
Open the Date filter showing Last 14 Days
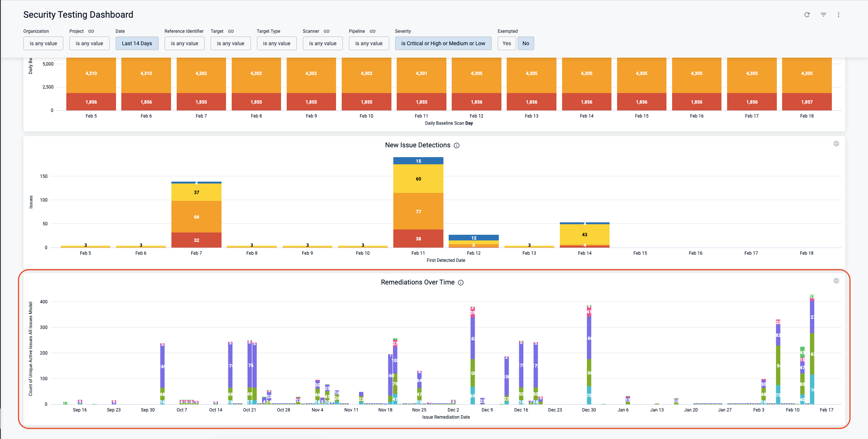(137, 43)
